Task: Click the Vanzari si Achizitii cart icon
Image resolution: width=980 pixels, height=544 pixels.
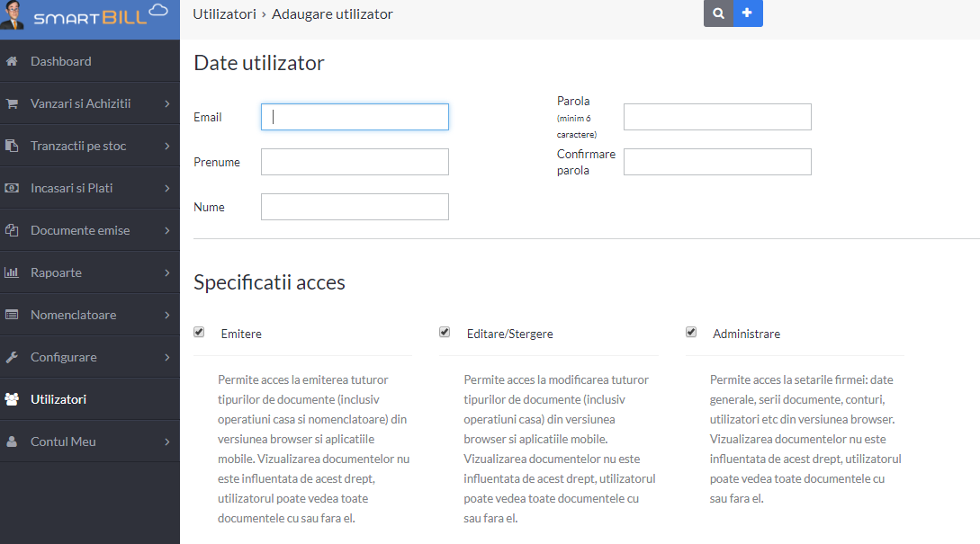Action: tap(12, 103)
